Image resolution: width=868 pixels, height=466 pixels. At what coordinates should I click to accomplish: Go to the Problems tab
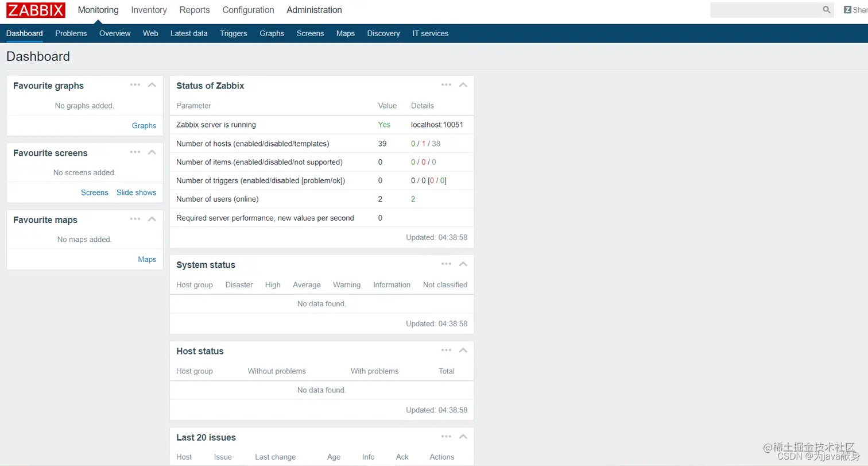point(71,33)
